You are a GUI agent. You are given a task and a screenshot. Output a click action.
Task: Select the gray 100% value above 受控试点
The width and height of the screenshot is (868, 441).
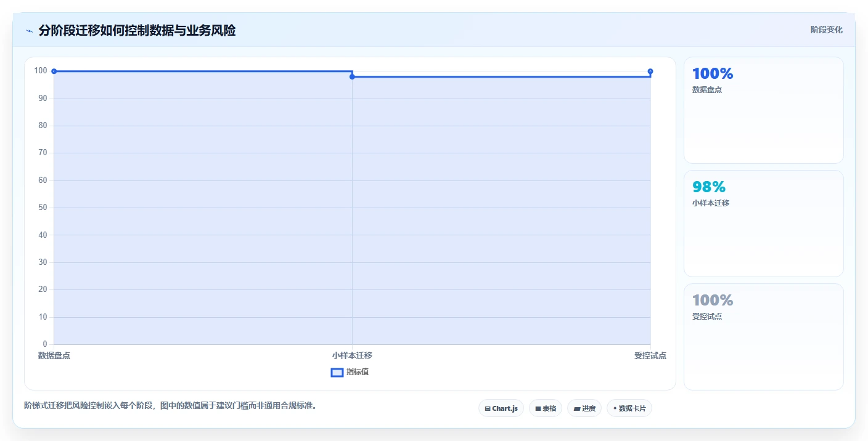(x=713, y=301)
